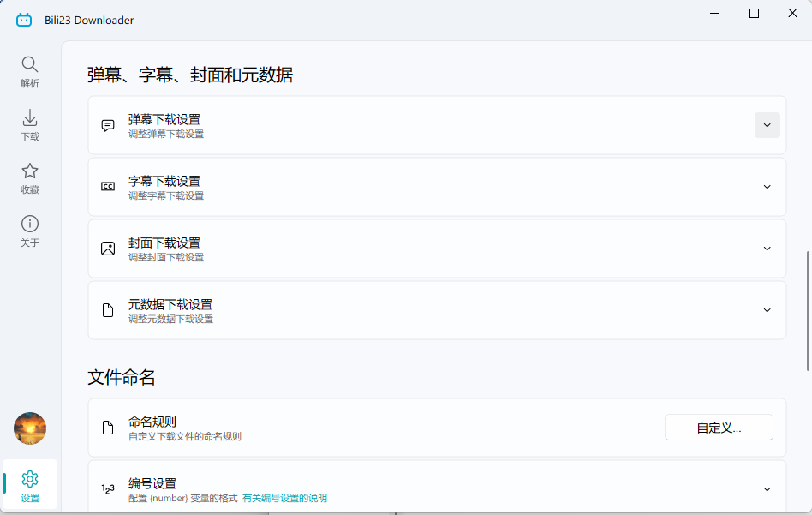The width and height of the screenshot is (812, 515).
Task: Click the 命名规则 label
Action: 152,422
